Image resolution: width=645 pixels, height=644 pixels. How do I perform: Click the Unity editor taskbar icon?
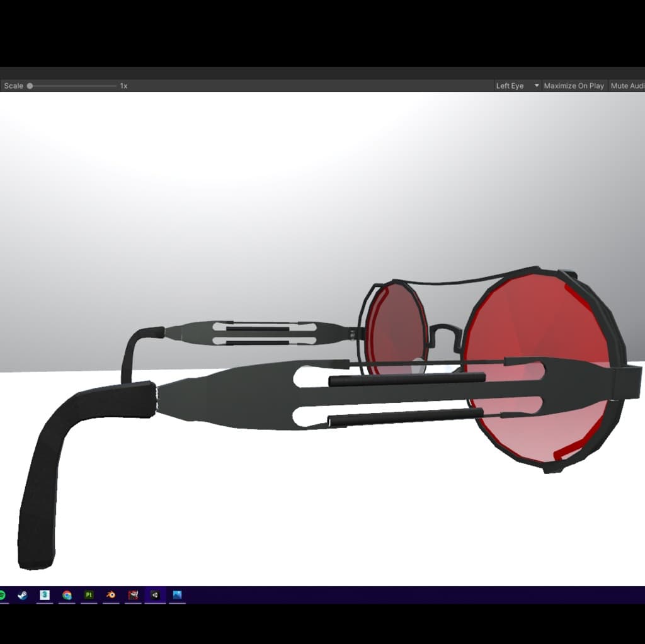click(155, 595)
